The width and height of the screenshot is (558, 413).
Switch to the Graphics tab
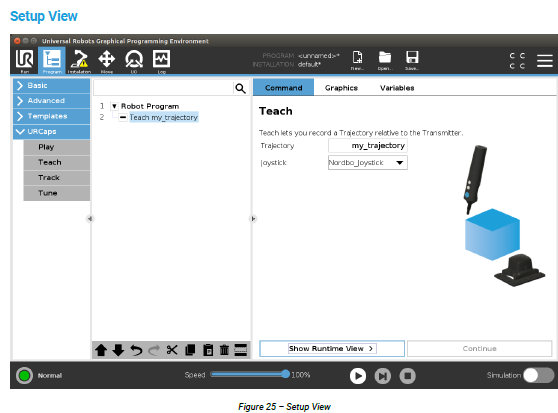coord(341,88)
